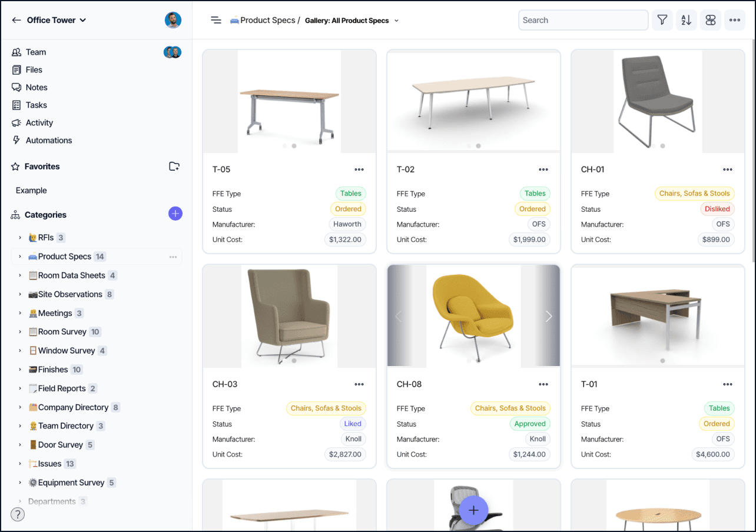Click the Product Specs breadcrumb

tap(263, 20)
